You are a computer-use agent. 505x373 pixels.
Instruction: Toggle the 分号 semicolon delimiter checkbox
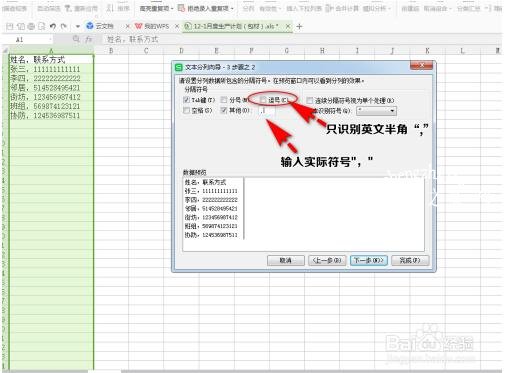(224, 100)
